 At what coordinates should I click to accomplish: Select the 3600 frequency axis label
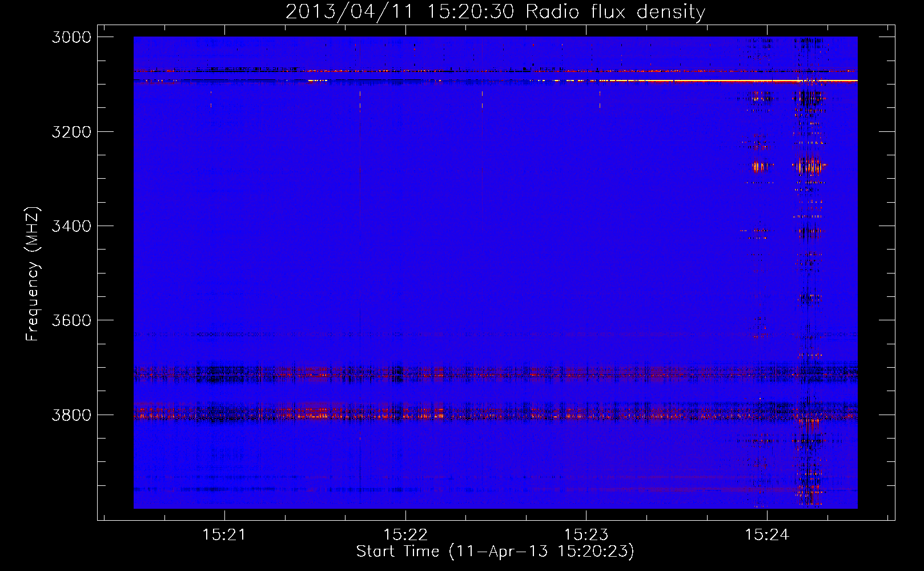[x=71, y=320]
